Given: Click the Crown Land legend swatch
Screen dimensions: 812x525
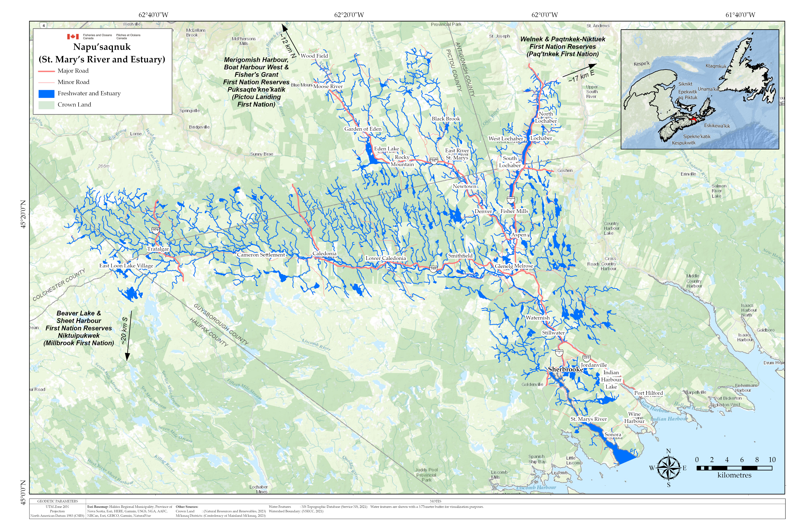Looking at the screenshot, I should coord(46,105).
